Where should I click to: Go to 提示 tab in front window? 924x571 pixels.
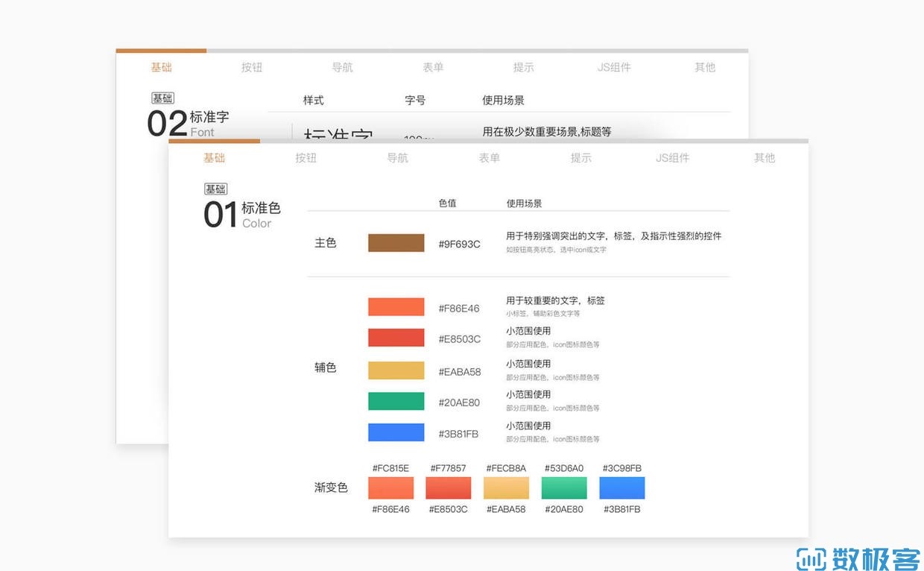point(580,158)
